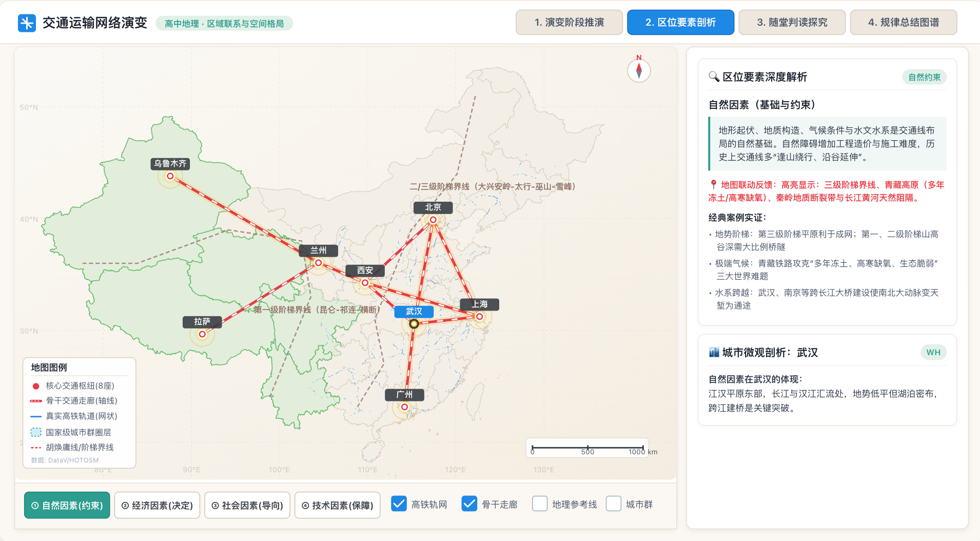This screenshot has width=980, height=541.
Task: Select the 技术因素(保障) factor button
Action: point(337,506)
